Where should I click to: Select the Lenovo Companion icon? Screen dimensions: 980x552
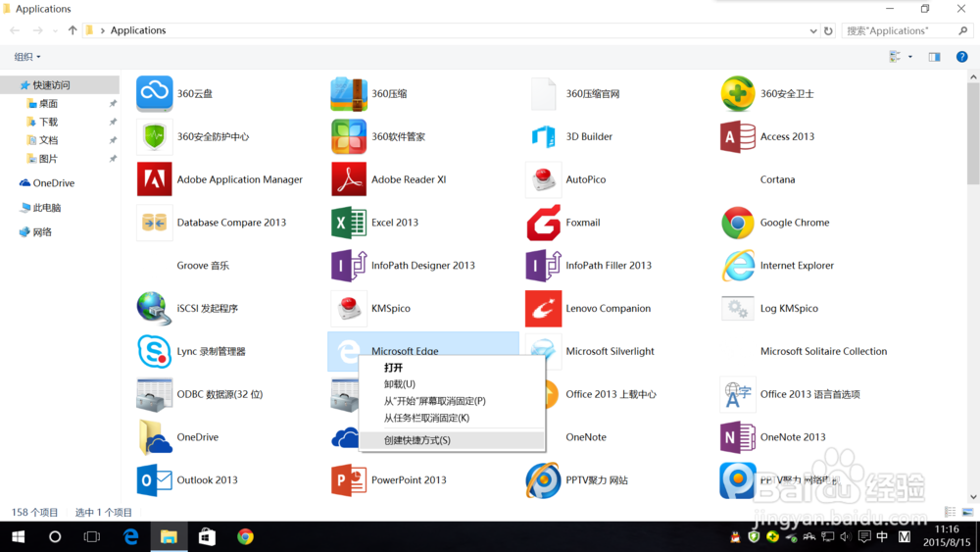(x=543, y=308)
